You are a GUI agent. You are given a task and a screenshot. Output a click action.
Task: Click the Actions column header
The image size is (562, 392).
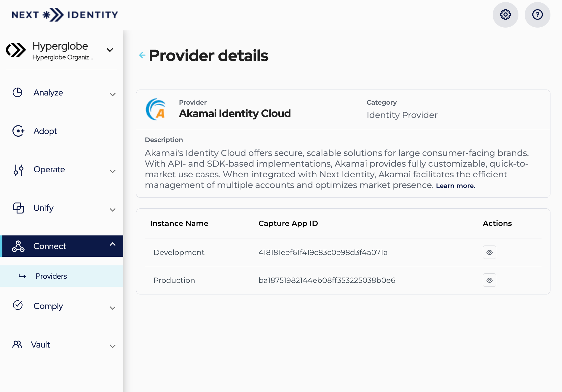497,223
